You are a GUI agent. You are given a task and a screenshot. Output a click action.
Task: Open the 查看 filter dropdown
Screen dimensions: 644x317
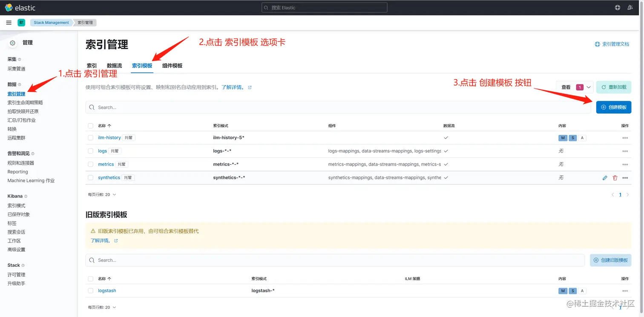coord(575,87)
